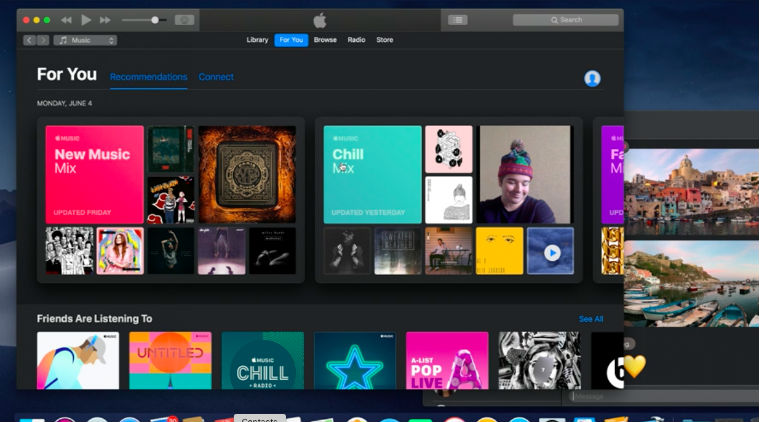This screenshot has width=759, height=422.
Task: Open the Browse tab
Action: point(325,40)
